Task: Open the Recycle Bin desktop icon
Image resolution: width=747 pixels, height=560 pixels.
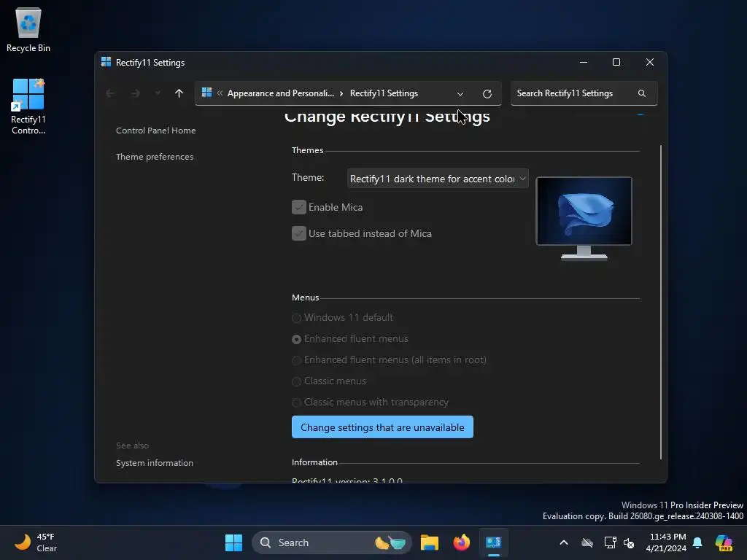Action: click(28, 29)
